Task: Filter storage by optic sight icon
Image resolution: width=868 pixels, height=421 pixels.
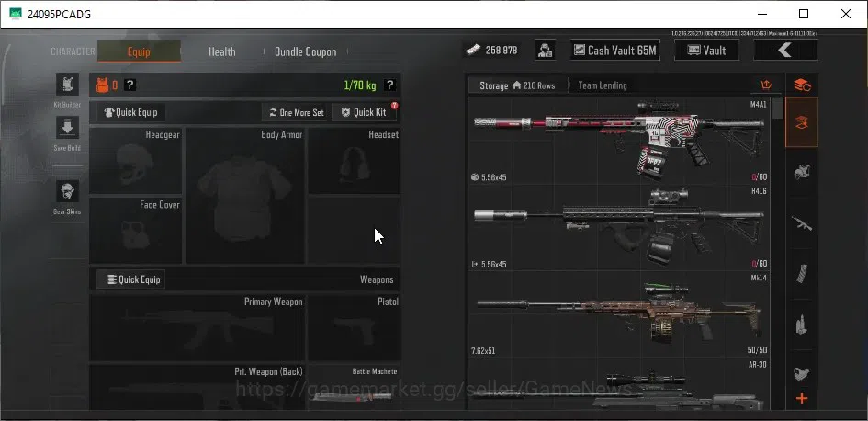Action: click(x=802, y=373)
